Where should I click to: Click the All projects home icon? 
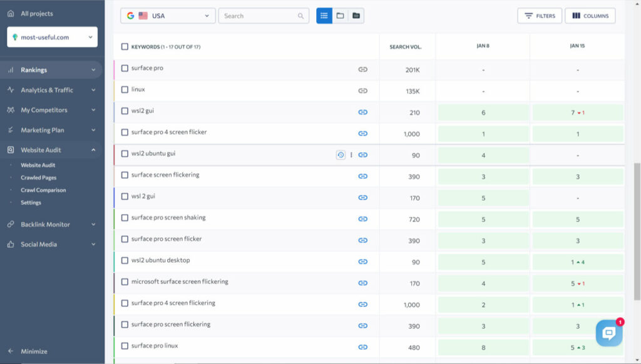(x=11, y=14)
